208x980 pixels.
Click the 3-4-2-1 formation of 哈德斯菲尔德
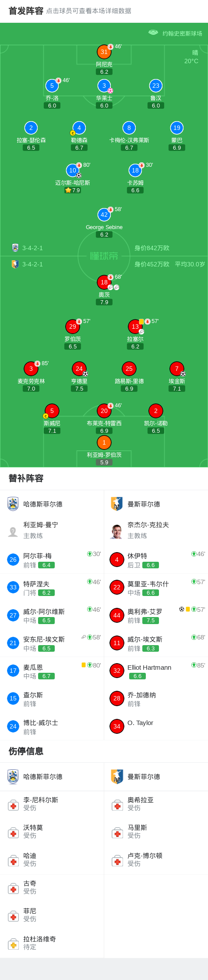pos(32,248)
